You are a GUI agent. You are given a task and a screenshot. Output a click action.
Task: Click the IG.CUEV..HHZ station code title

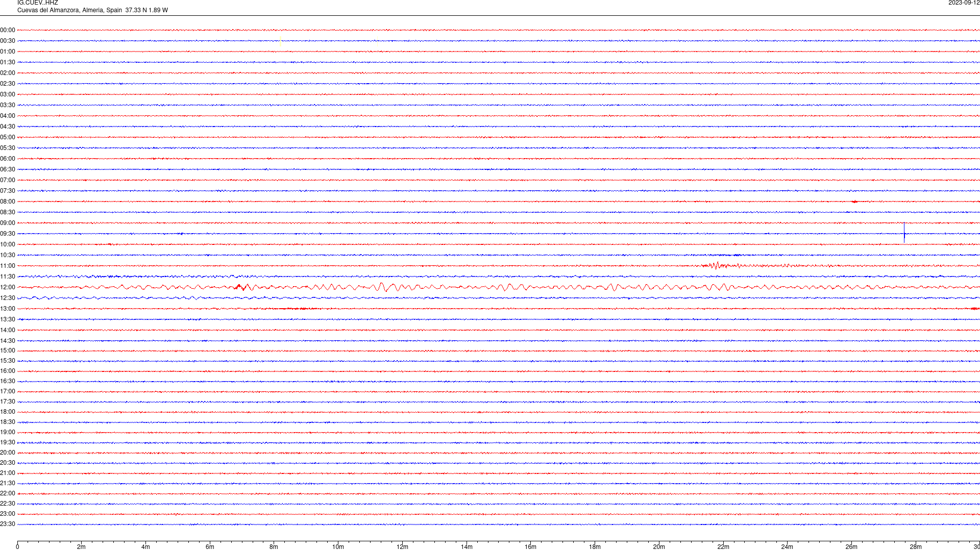[x=37, y=3]
